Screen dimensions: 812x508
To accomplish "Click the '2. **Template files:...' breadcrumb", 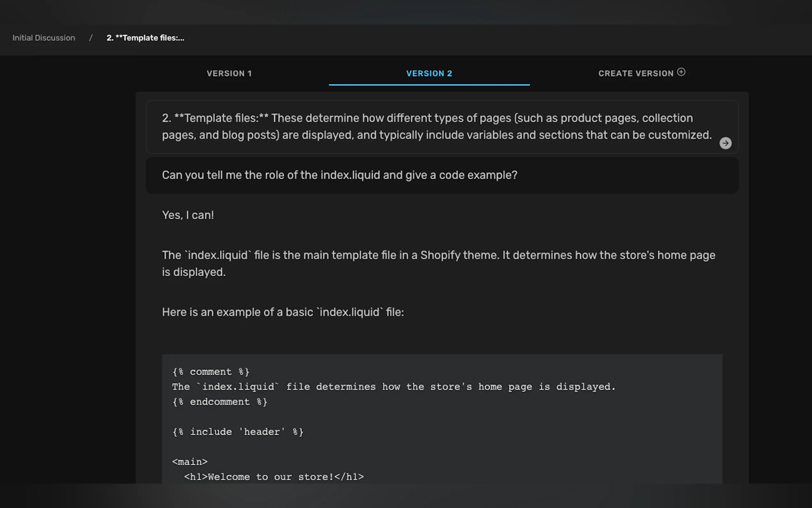I will 145,38.
